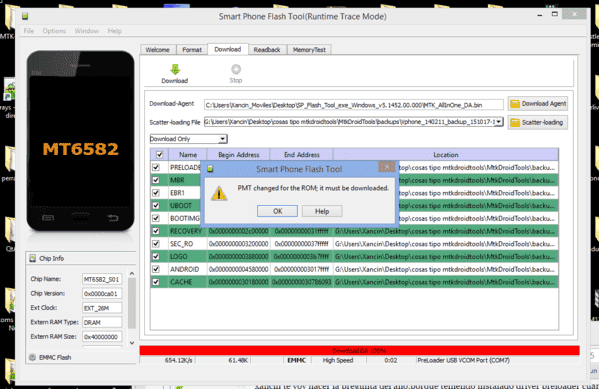
Task: Uncheck the RECOVERY row checkbox
Action: pyautogui.click(x=156, y=231)
